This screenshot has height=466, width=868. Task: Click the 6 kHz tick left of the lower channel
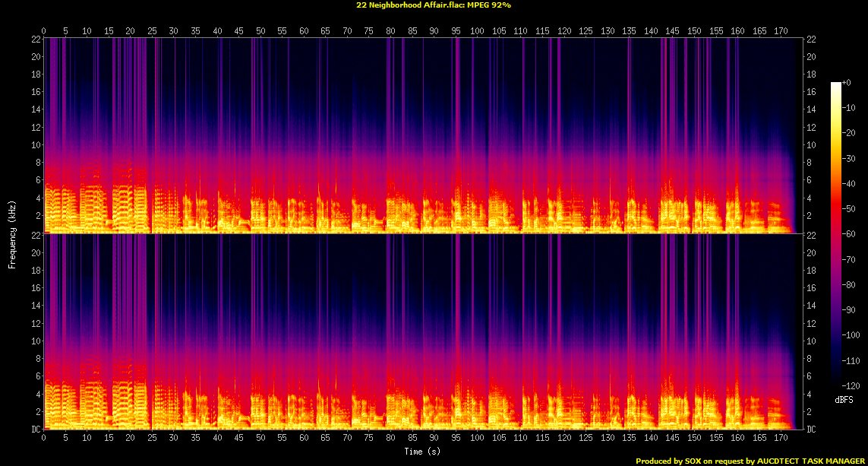click(x=35, y=376)
